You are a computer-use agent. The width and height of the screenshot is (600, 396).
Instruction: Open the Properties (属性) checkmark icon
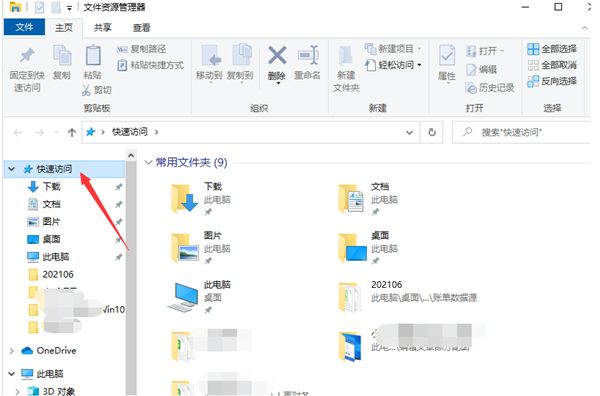(x=447, y=56)
